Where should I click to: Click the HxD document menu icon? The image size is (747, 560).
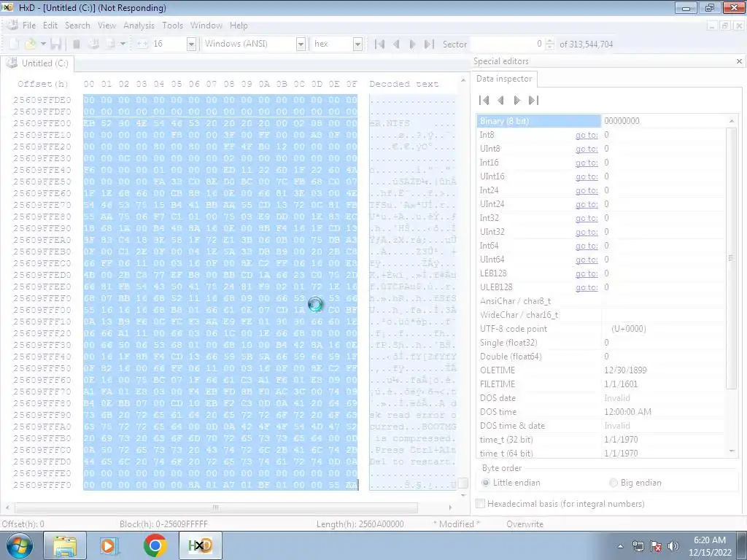pyautogui.click(x=13, y=26)
